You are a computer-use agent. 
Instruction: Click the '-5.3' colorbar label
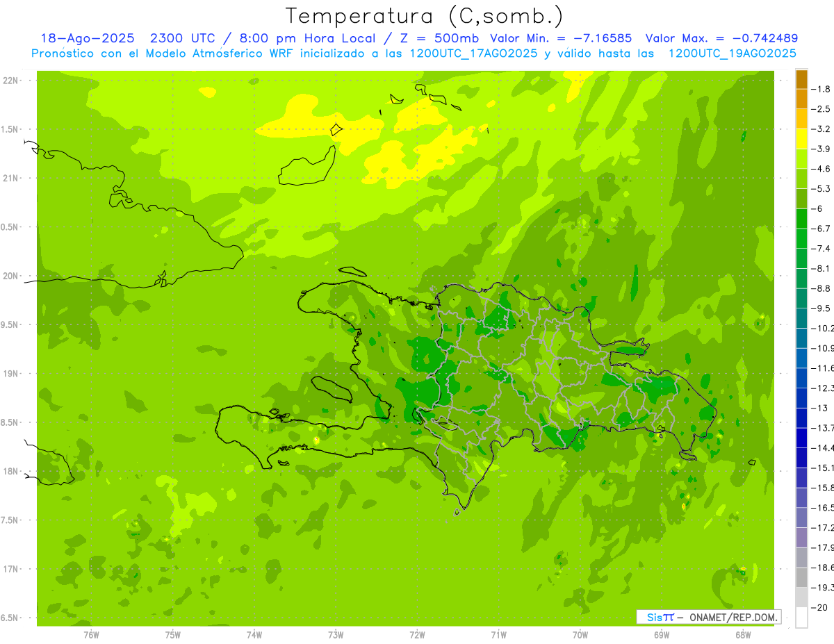pyautogui.click(x=822, y=188)
